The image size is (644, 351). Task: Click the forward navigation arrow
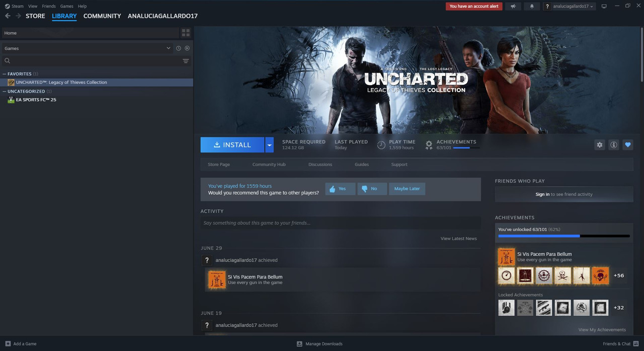[18, 16]
